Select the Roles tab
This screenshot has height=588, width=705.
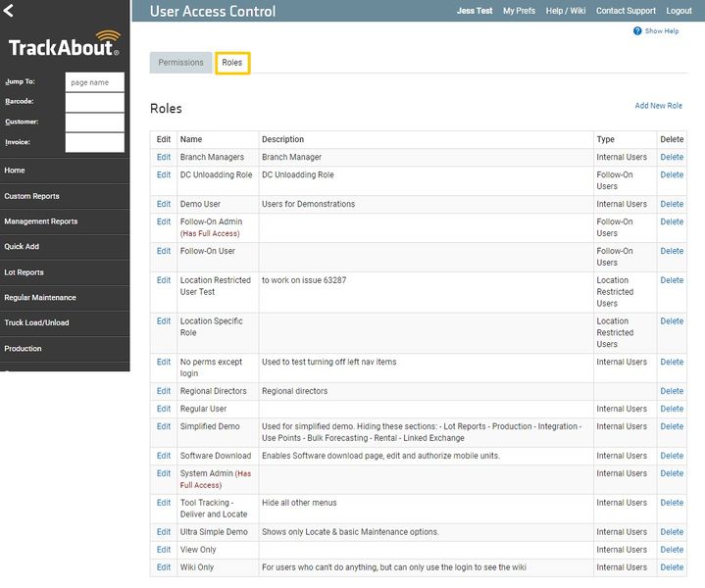tap(232, 63)
